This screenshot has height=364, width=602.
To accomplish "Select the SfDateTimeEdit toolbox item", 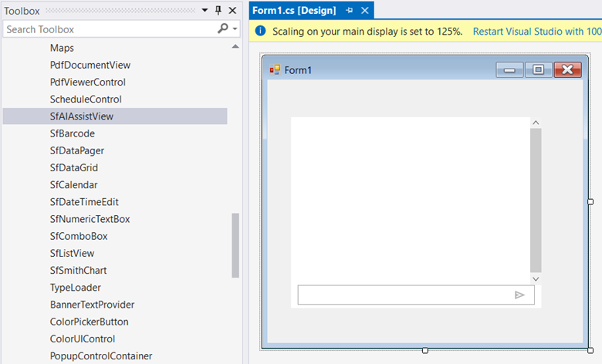I will (84, 202).
